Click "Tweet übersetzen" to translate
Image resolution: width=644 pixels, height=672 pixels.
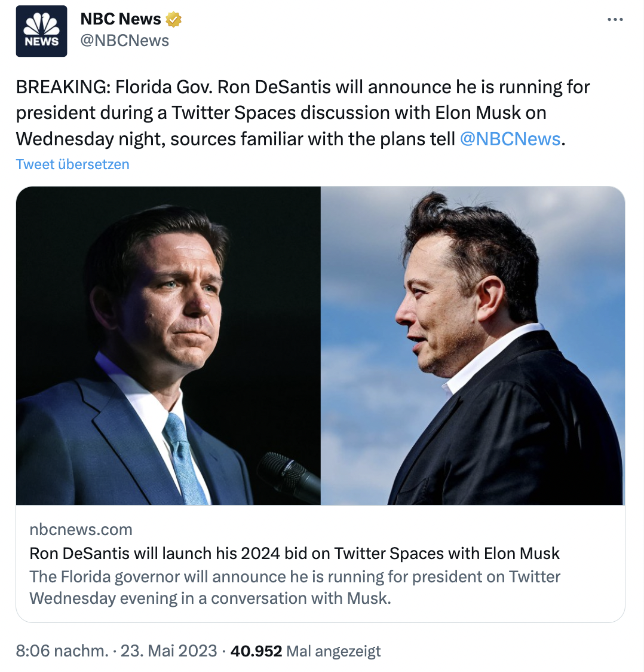click(x=72, y=164)
